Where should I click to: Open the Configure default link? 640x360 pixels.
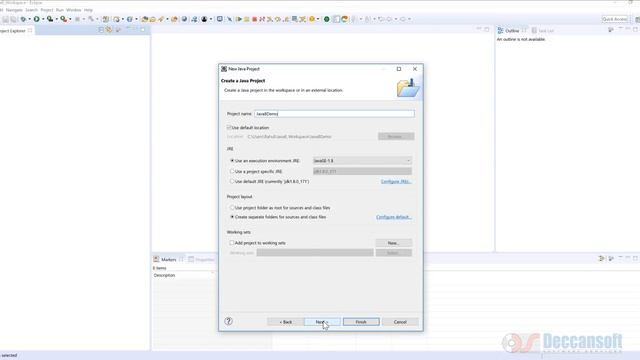393,217
